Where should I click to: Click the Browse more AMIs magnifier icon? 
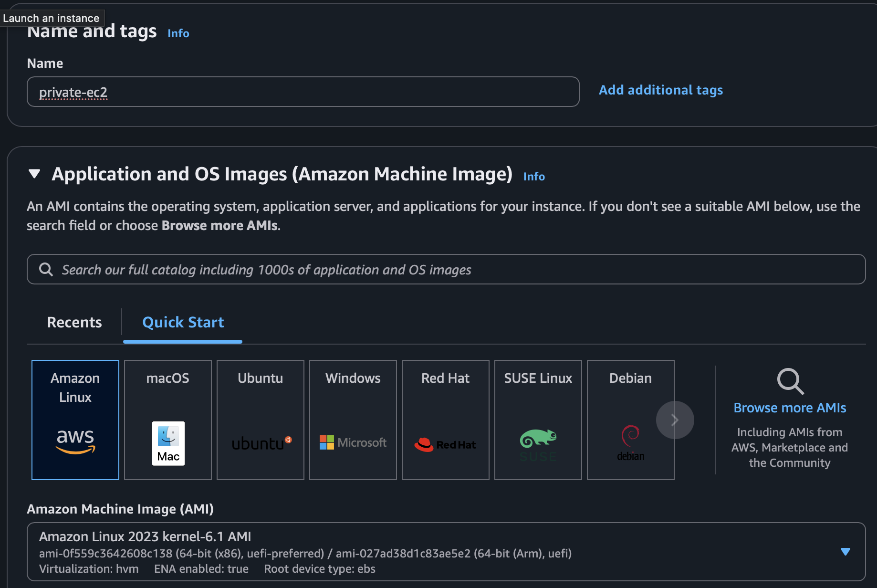click(790, 381)
